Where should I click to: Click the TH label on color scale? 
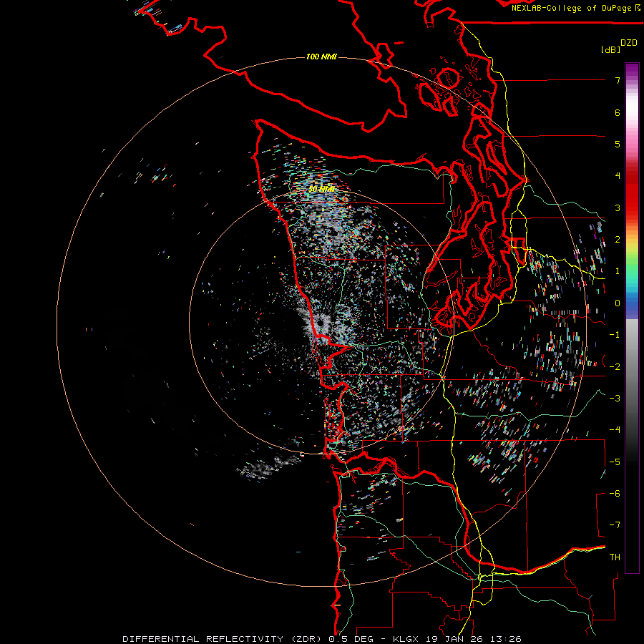(615, 557)
